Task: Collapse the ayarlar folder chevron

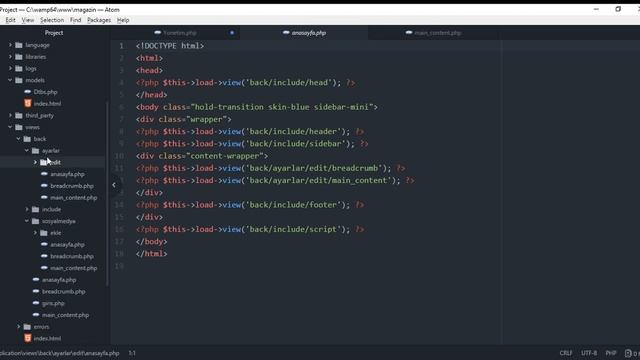Action: 27,151
